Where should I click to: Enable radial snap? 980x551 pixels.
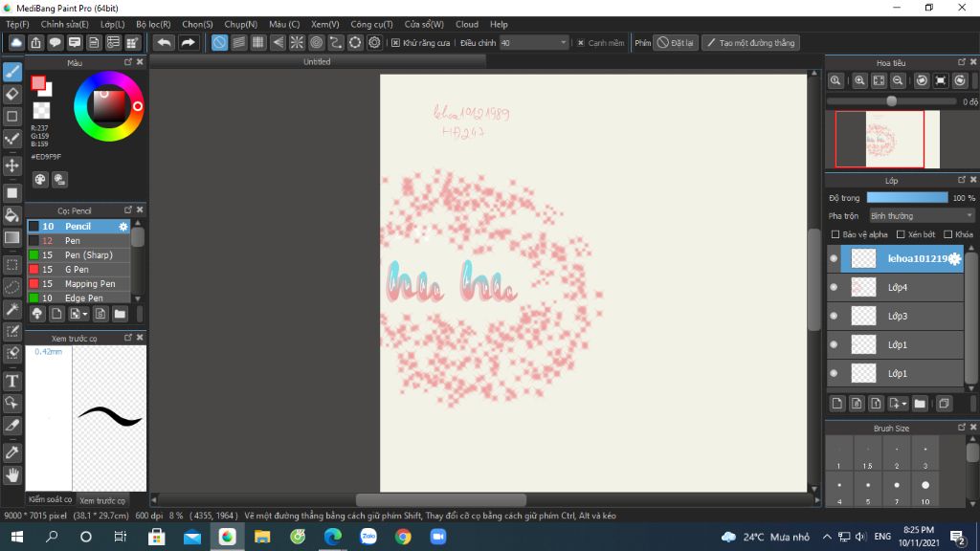click(x=297, y=42)
